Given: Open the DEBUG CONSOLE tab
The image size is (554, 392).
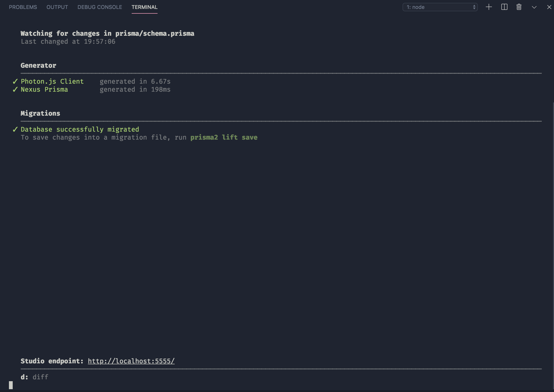Looking at the screenshot, I should 99,7.
